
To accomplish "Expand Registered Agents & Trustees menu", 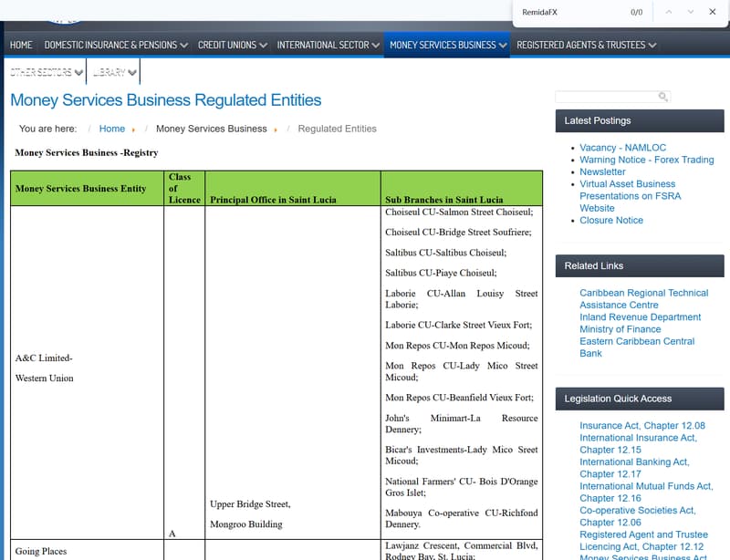I will (586, 45).
